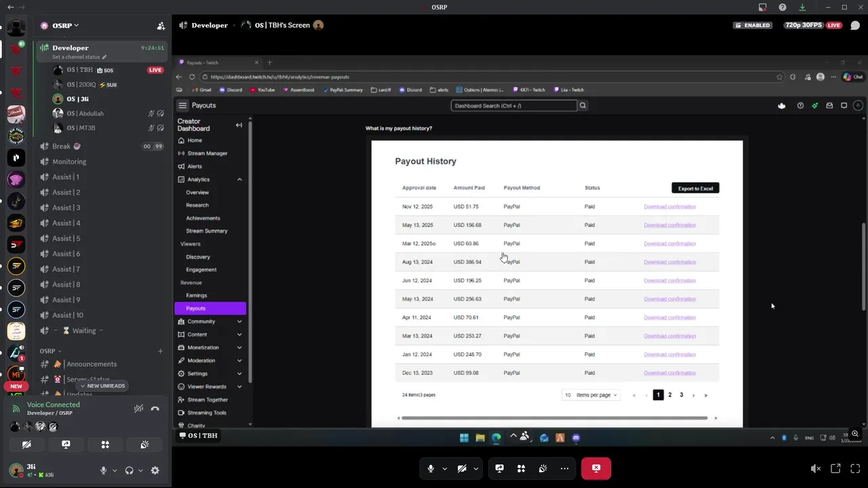868x488 pixels.
Task: Deafen with the headphones icon in user panel
Action: (x=129, y=470)
